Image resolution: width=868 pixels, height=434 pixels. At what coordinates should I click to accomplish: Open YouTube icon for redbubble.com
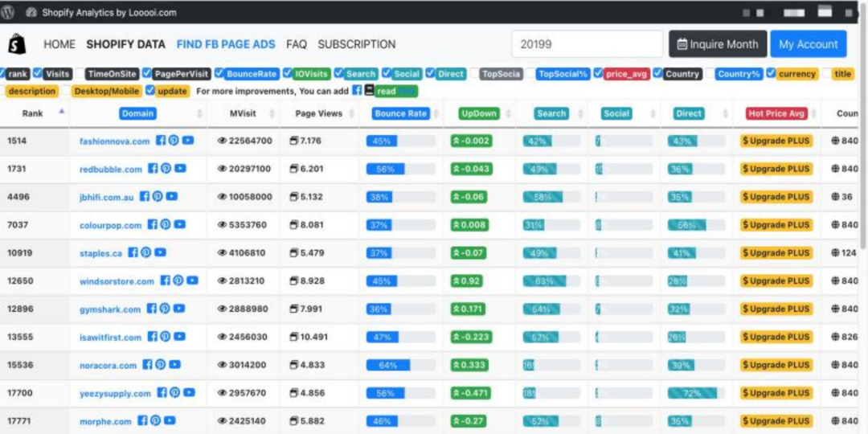(x=180, y=169)
